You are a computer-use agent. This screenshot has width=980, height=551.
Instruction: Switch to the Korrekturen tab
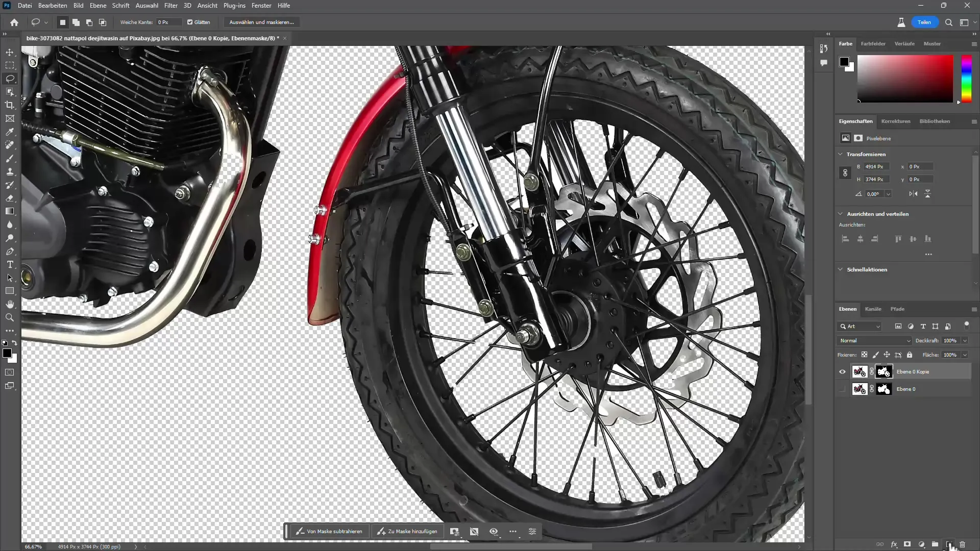[x=895, y=121]
